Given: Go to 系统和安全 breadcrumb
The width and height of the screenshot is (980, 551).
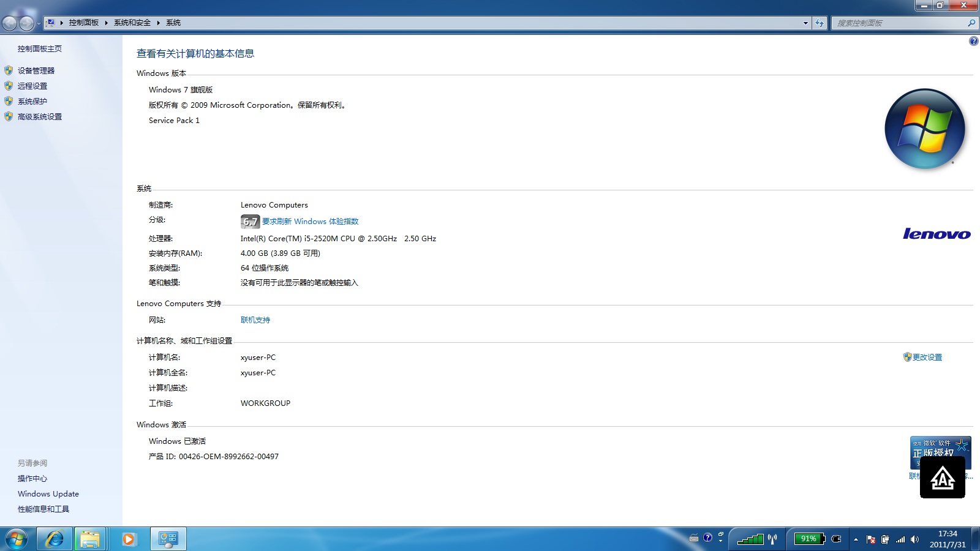Looking at the screenshot, I should point(132,23).
